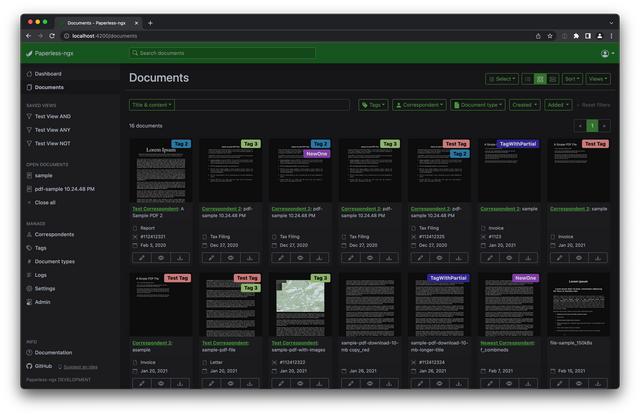Download the sample-pdf-file document

coord(249,383)
